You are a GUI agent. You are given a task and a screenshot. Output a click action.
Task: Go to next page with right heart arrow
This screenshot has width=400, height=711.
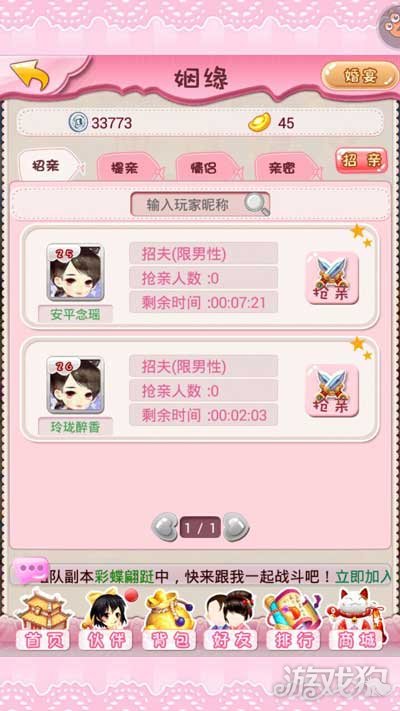click(236, 527)
